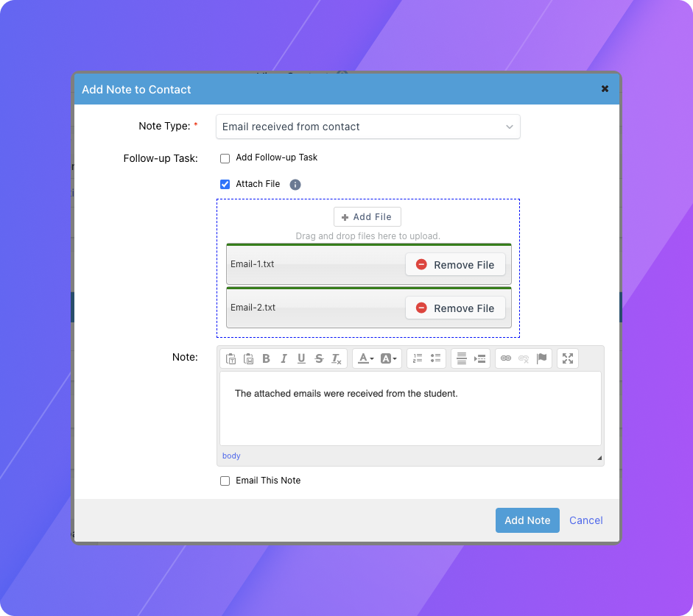Enable Email This Note

[225, 481]
